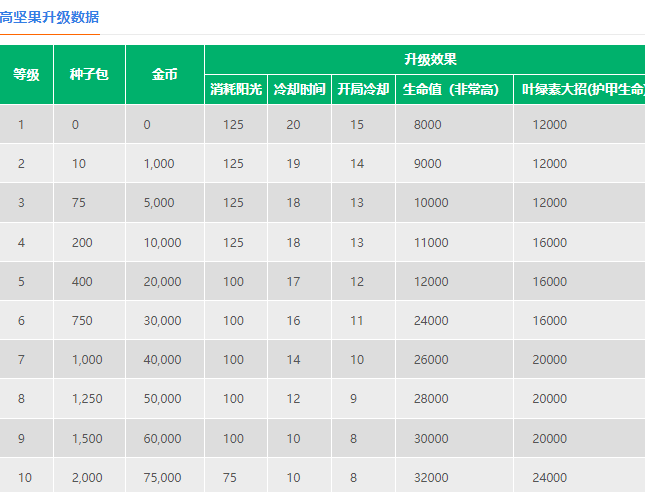The image size is (645, 492).
Task: Click the 50,000 gold cost cell
Action: pos(165,399)
